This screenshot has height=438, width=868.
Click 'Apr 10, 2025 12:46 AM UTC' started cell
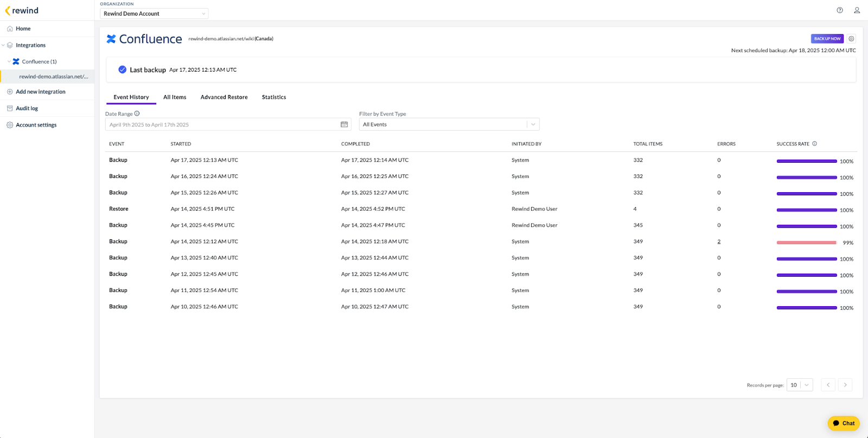pos(205,307)
